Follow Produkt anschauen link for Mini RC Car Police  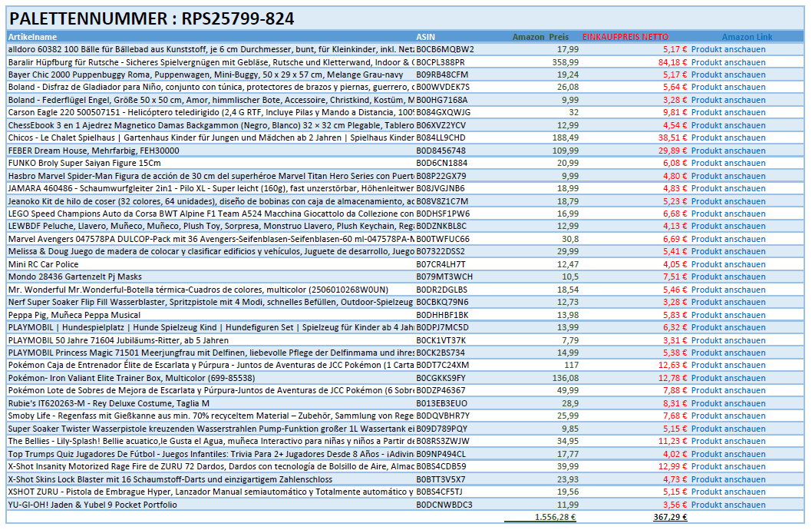click(x=728, y=264)
